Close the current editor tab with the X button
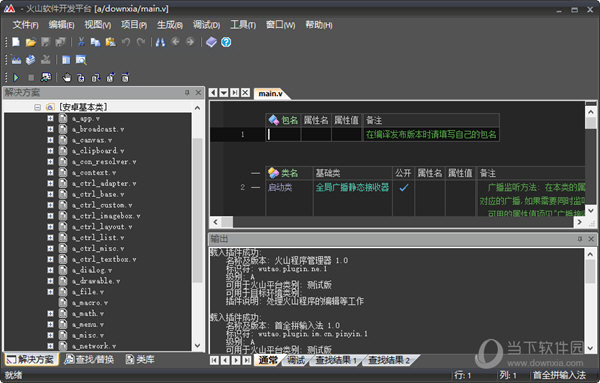600x383 pixels. tap(246, 93)
